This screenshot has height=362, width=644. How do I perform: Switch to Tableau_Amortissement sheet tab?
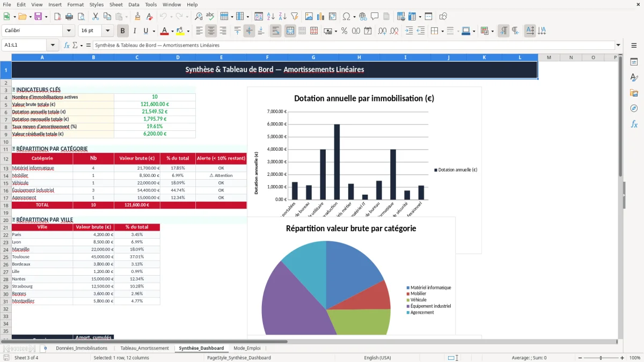[x=144, y=348]
